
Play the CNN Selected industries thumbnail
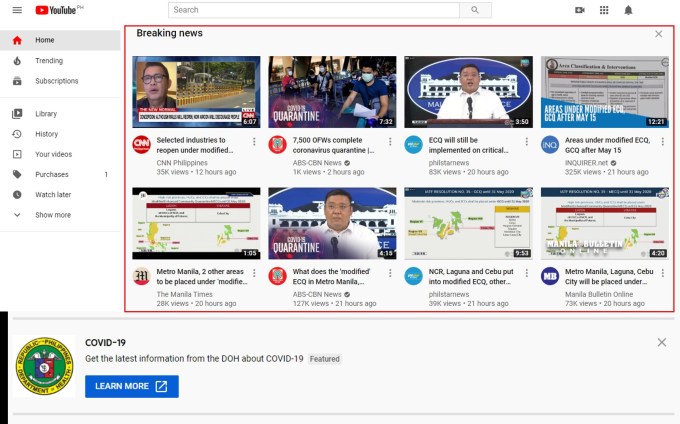click(x=196, y=92)
